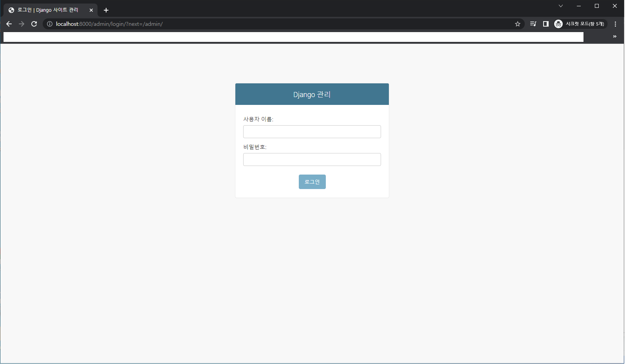This screenshot has height=364, width=625.
Task: Maximize the browser window
Action: pos(597,6)
